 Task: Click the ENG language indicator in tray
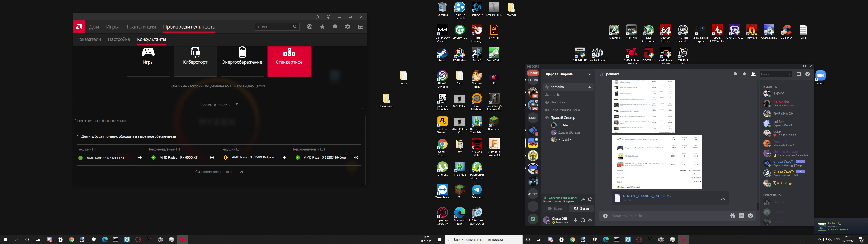point(837,239)
